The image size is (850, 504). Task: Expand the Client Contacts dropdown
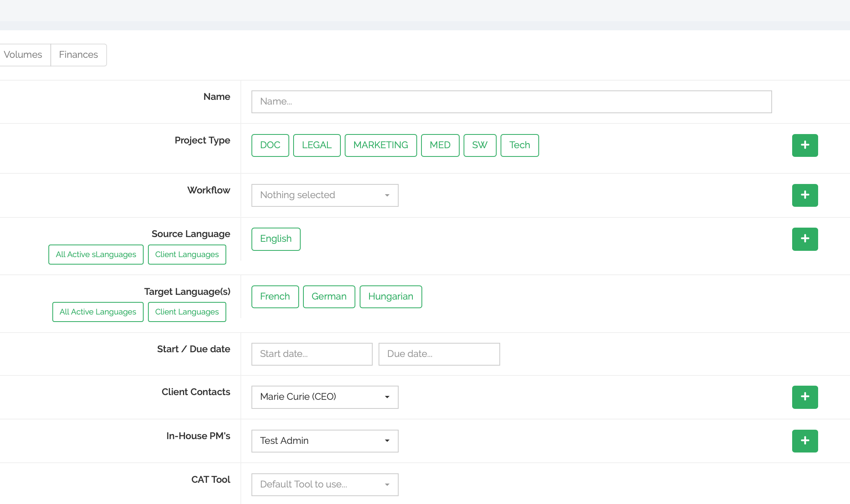point(325,397)
